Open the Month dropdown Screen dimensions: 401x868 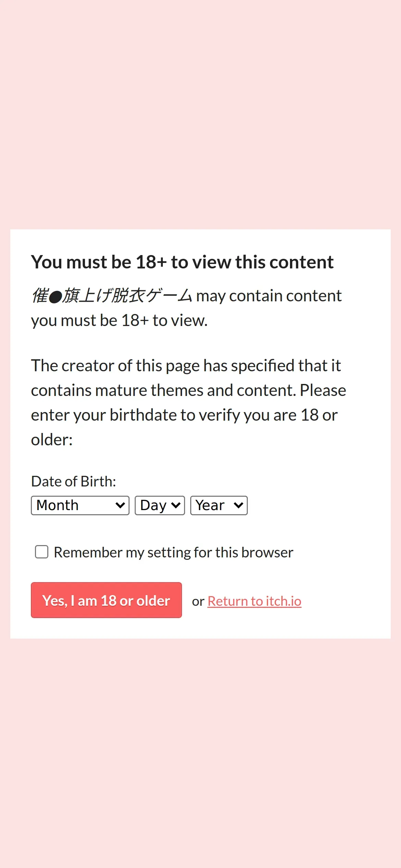(80, 505)
